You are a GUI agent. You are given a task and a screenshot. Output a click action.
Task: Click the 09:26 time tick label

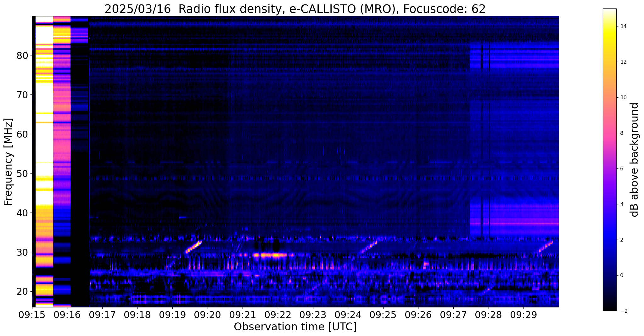pyautogui.click(x=418, y=315)
